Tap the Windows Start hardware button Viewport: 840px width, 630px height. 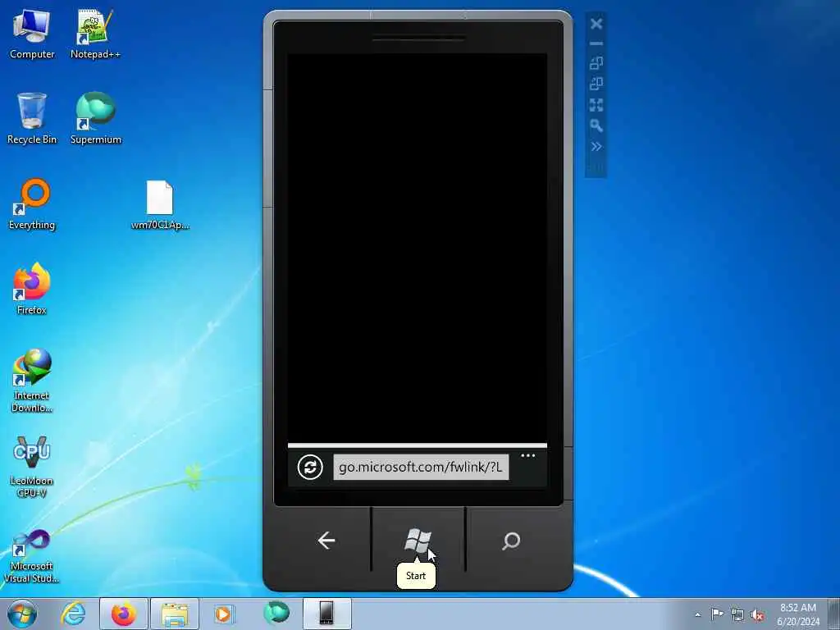[418, 540]
